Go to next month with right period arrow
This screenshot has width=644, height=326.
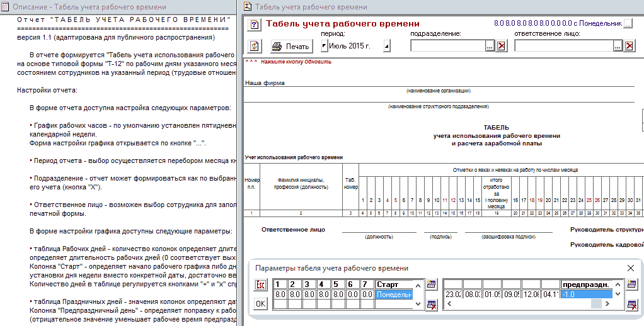(x=386, y=47)
